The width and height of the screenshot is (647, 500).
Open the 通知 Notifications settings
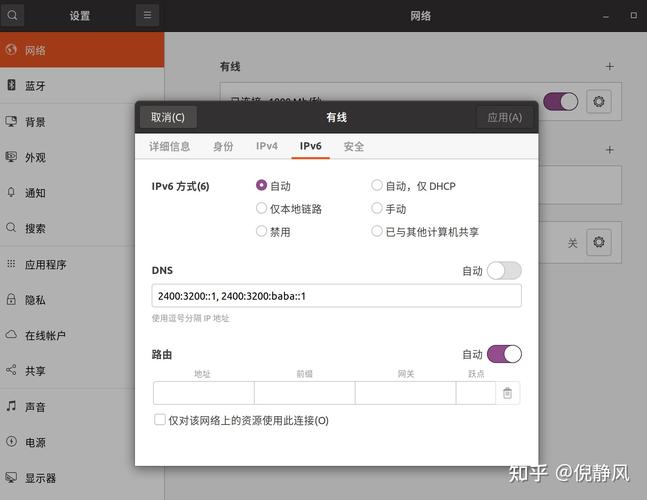pos(82,193)
